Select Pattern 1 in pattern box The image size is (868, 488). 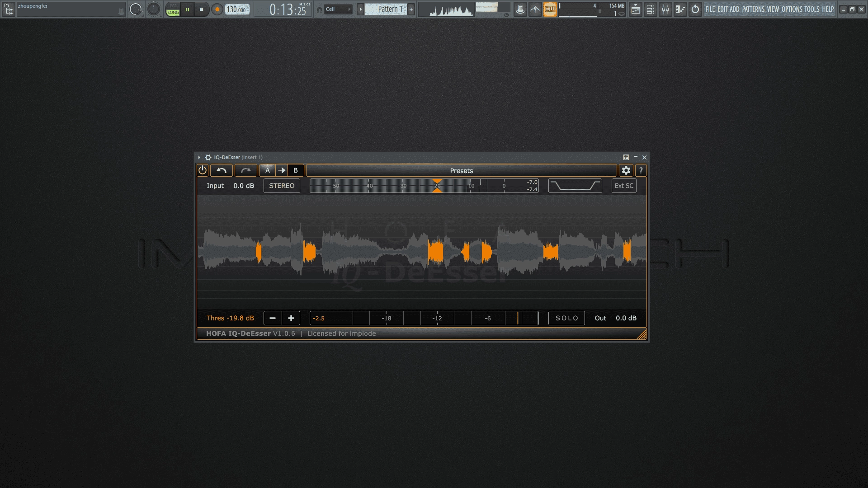[387, 9]
